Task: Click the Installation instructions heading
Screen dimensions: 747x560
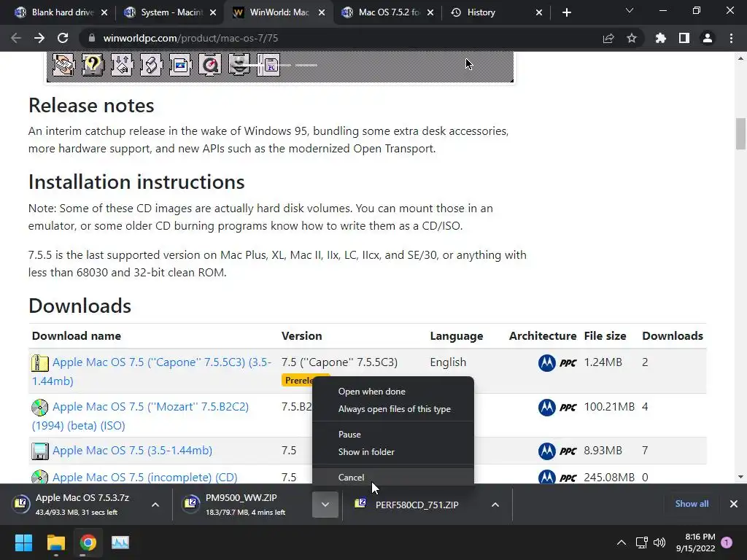Action: pos(136,182)
